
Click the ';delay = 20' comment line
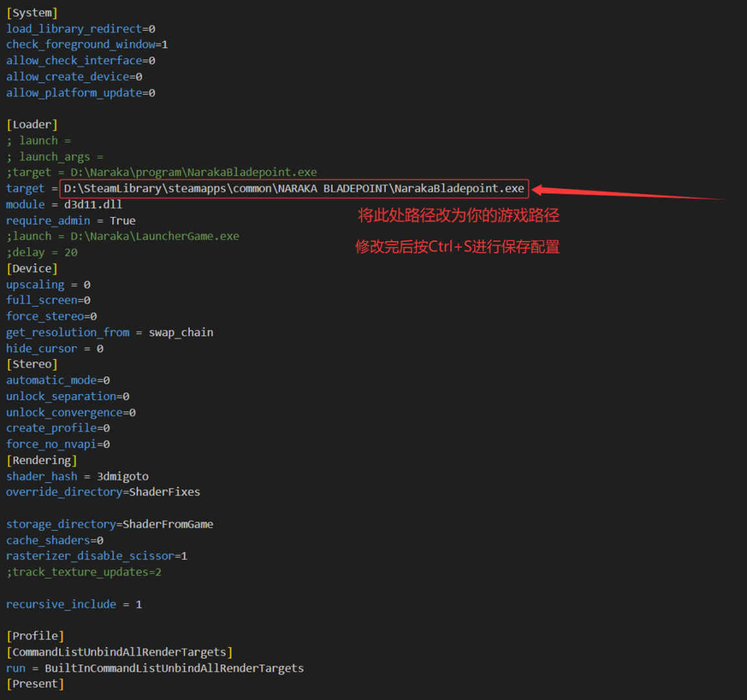pos(42,253)
